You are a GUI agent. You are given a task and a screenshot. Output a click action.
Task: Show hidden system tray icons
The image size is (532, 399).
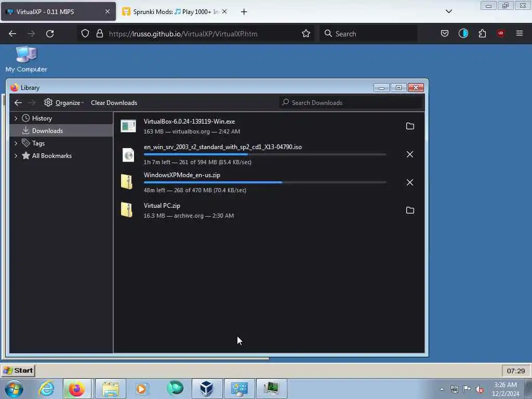[442, 390]
